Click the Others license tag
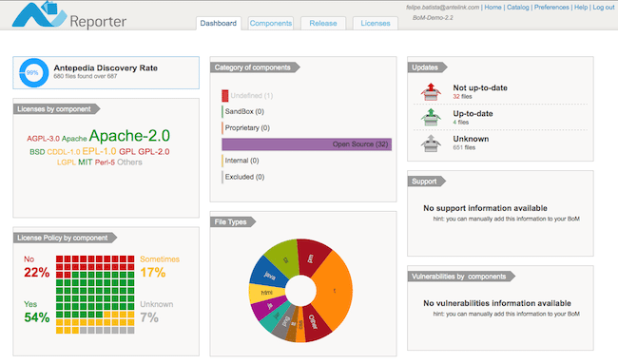 point(129,163)
